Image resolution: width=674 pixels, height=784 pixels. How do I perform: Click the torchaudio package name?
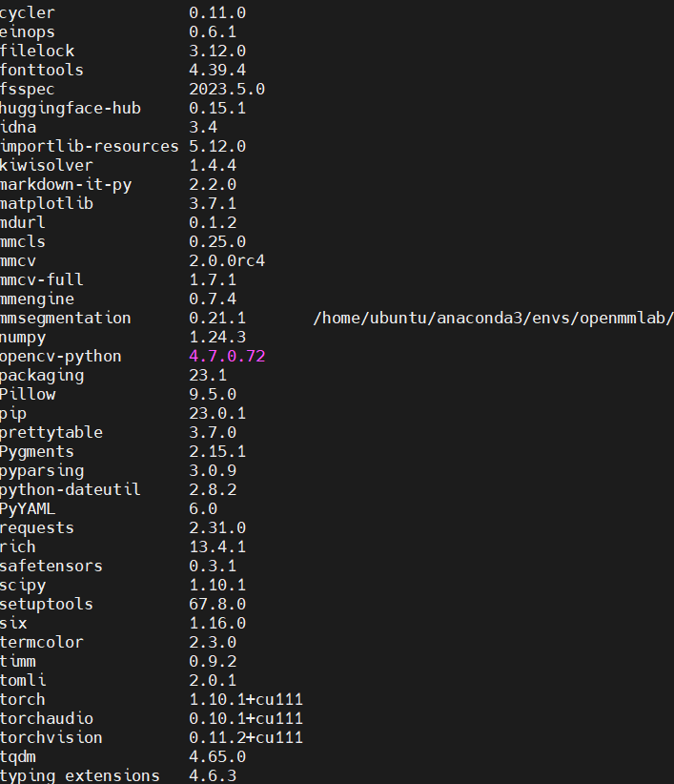tap(47, 719)
